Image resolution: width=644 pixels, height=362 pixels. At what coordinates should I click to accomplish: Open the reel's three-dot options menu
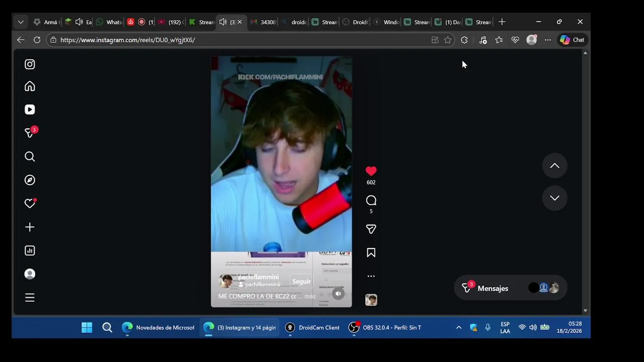(371, 276)
